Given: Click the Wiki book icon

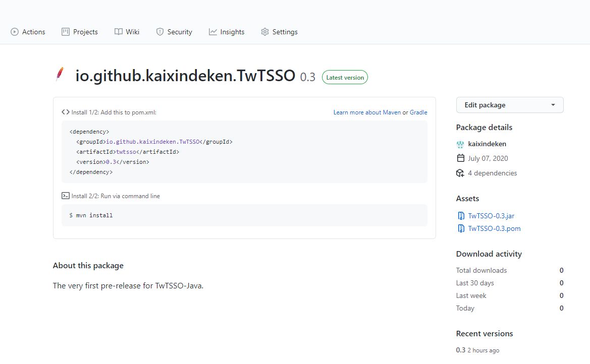Looking at the screenshot, I should pyautogui.click(x=119, y=32).
